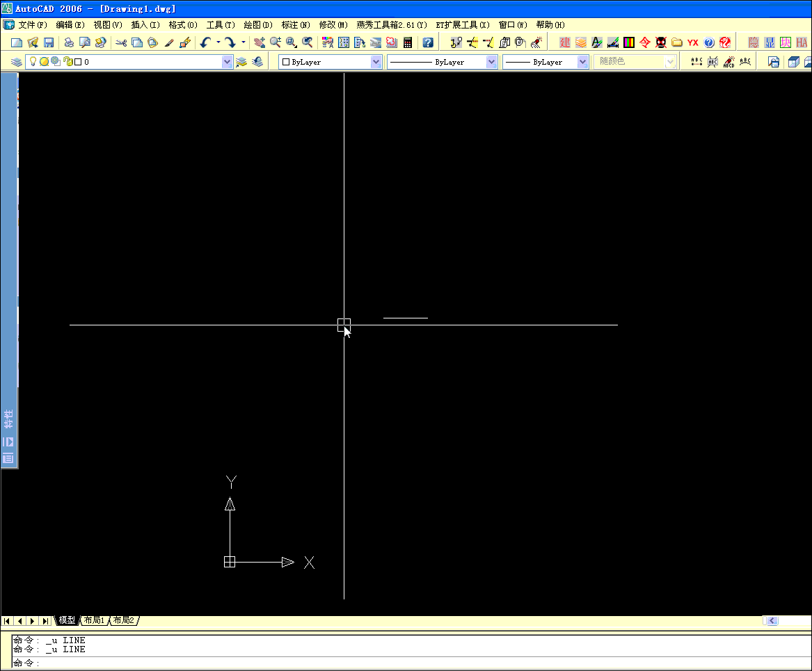Activate Zoom Realtime magnifier icon

(276, 42)
